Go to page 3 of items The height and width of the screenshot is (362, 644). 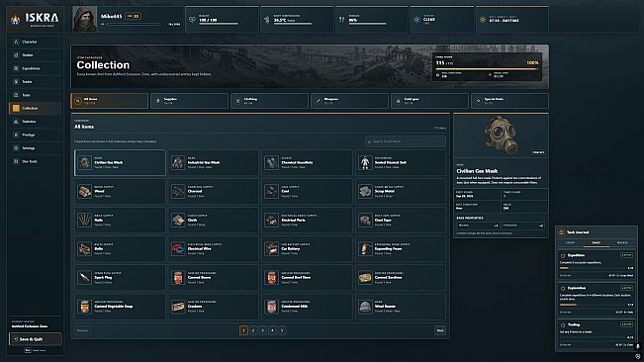coord(263,330)
